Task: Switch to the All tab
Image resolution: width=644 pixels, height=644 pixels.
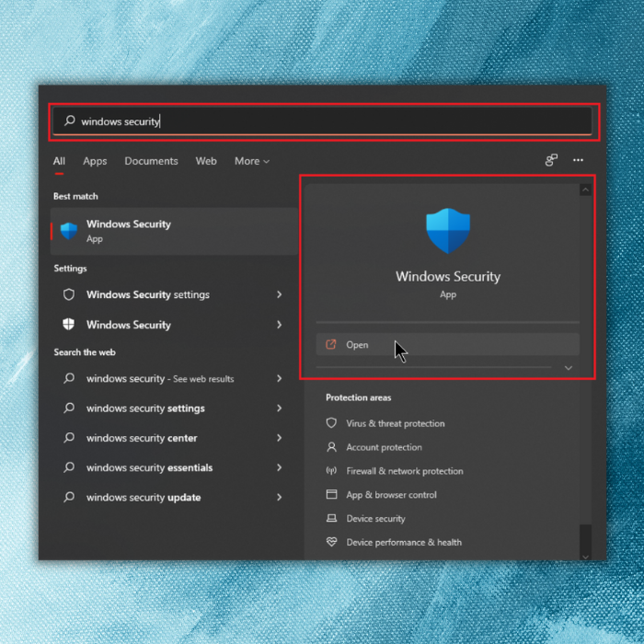Action: pyautogui.click(x=59, y=161)
